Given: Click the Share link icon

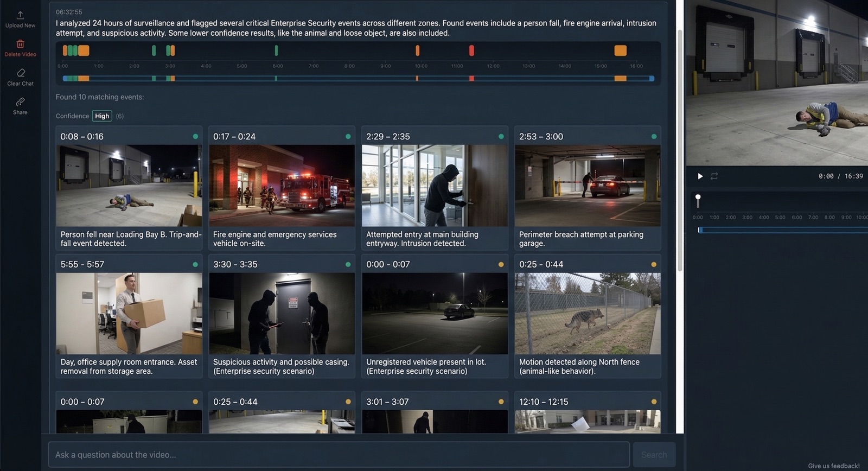Looking at the screenshot, I should (20, 102).
